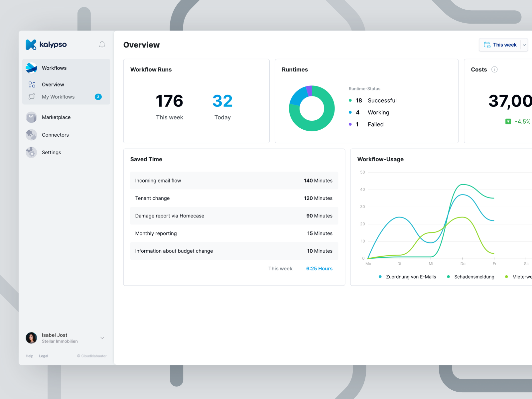Switch to My Workflows in the sidebar
This screenshot has height=399, width=532.
pos(58,97)
